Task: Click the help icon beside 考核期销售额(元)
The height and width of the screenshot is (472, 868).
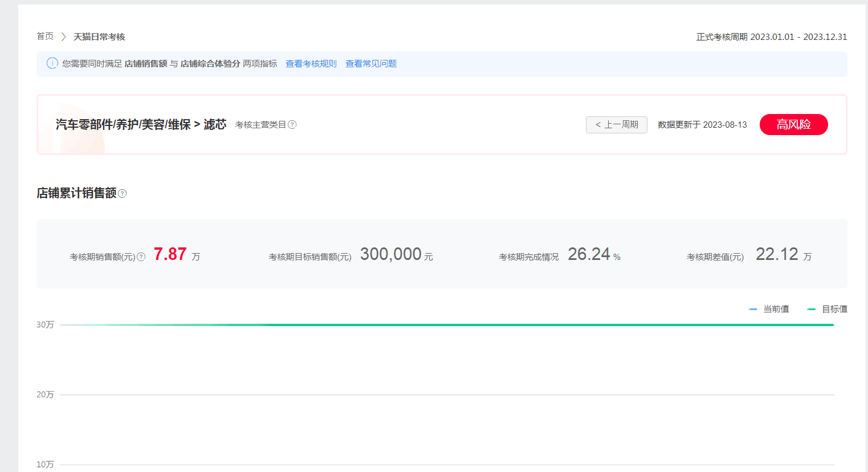Action: (141, 257)
